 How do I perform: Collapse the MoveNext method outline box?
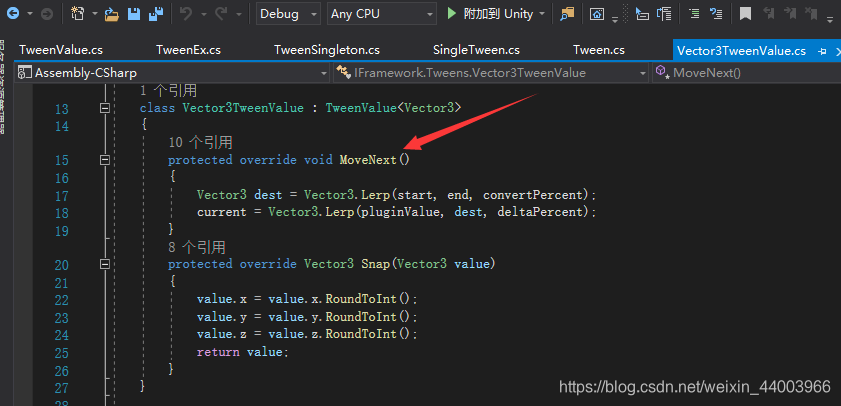pyautogui.click(x=105, y=160)
